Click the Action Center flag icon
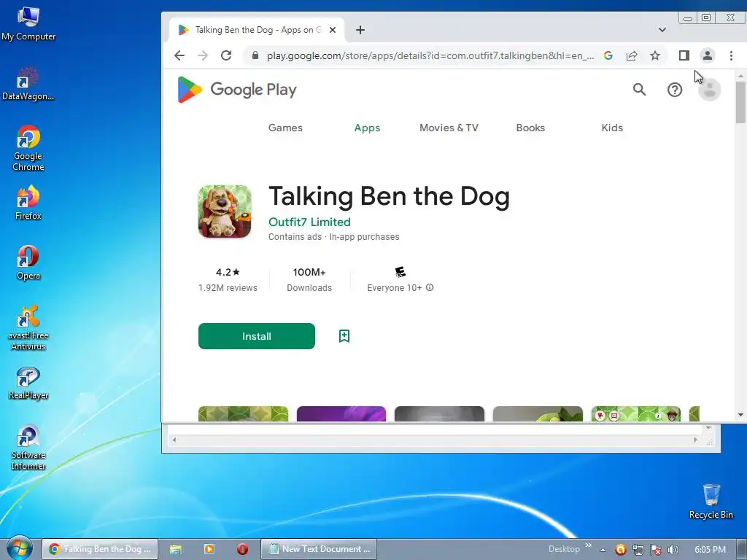The width and height of the screenshot is (747, 560). [x=656, y=550]
